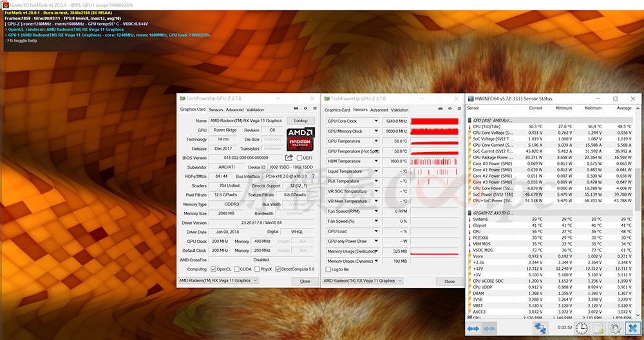Enable the Log to file checkbox

[328, 269]
